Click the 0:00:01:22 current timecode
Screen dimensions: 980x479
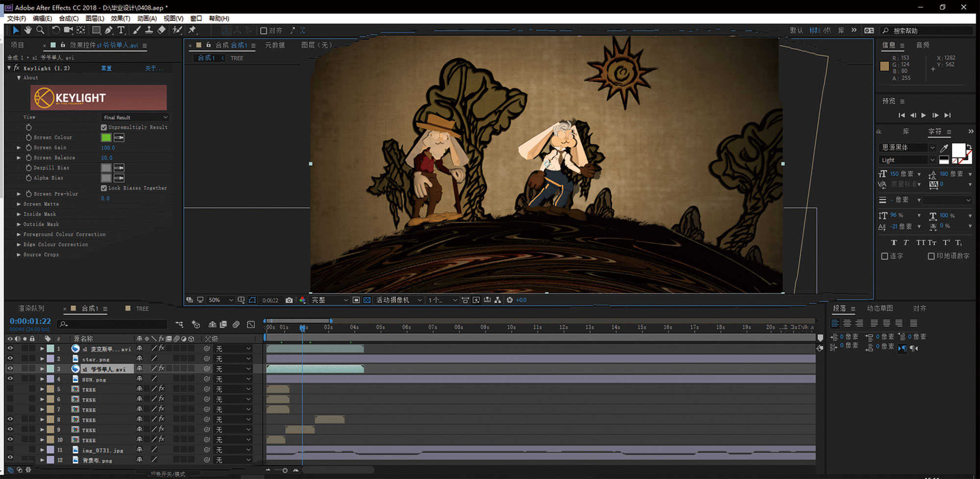point(30,321)
